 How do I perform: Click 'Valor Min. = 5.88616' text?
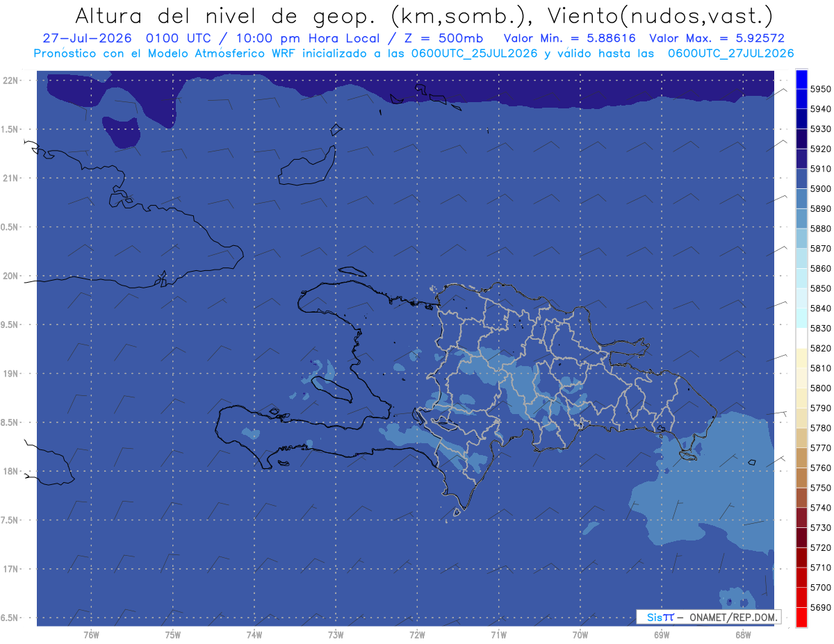click(569, 38)
